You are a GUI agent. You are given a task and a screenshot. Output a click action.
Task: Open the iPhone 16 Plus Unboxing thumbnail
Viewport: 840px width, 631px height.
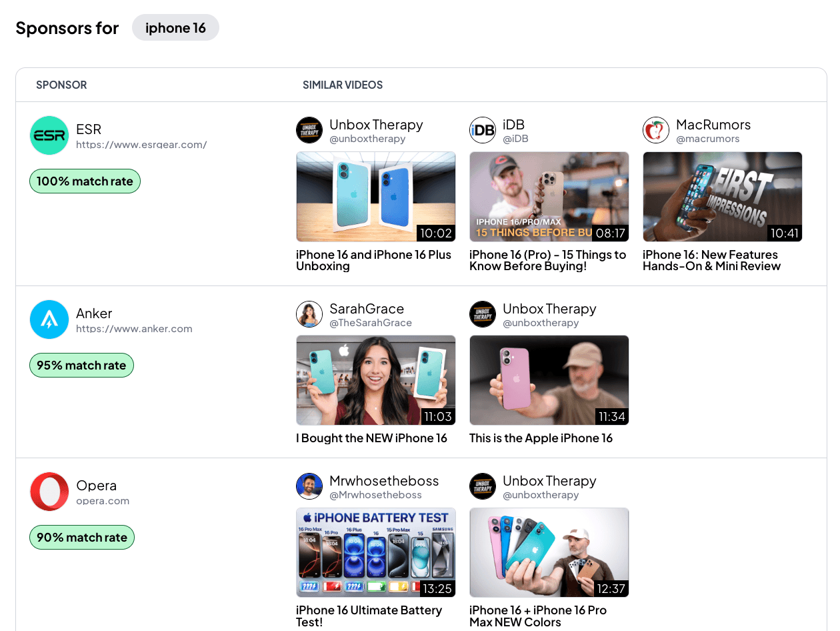tap(375, 196)
